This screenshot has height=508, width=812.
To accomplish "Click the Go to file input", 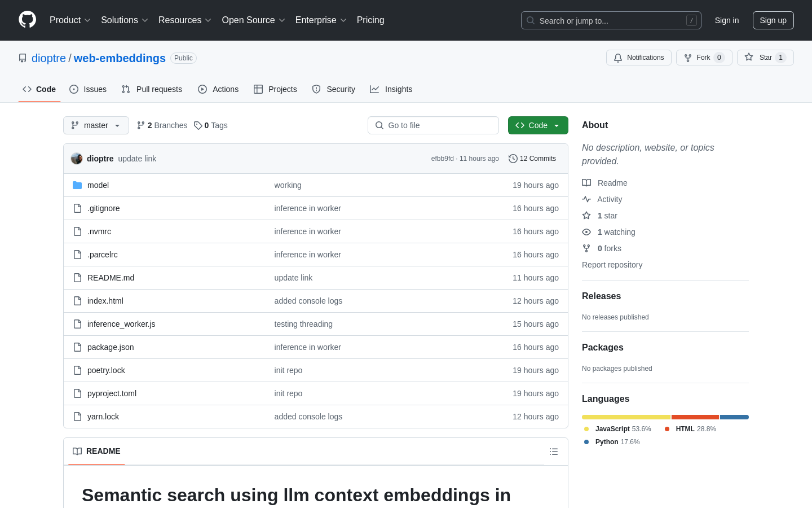I will (x=433, y=125).
